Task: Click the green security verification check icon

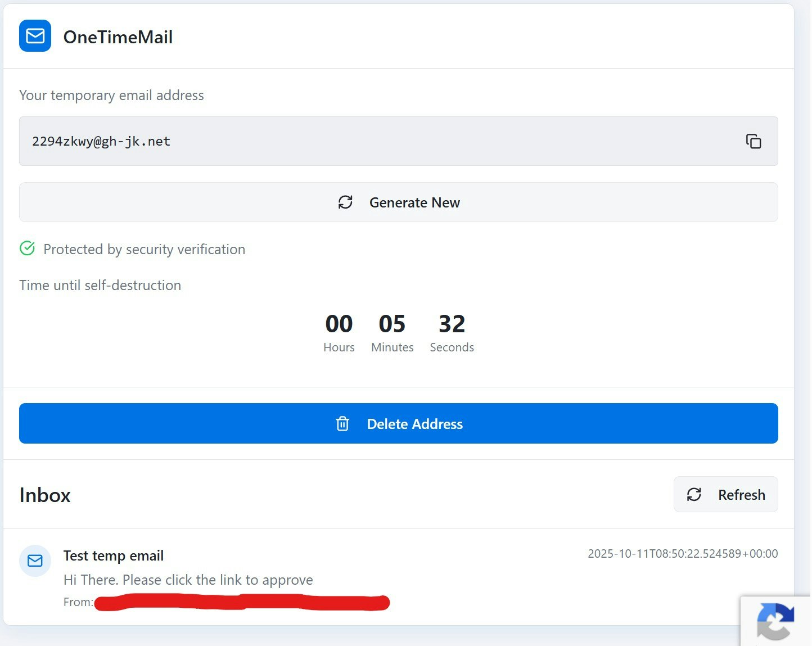Action: (x=28, y=248)
